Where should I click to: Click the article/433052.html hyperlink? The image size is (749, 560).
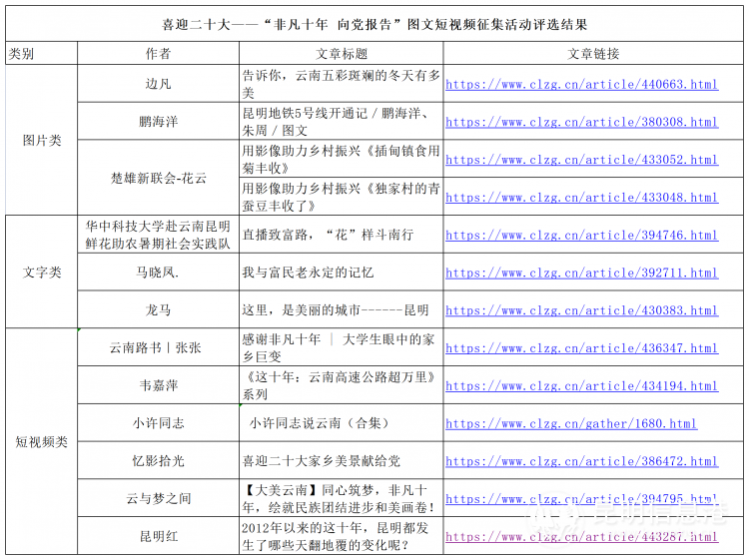(581, 160)
